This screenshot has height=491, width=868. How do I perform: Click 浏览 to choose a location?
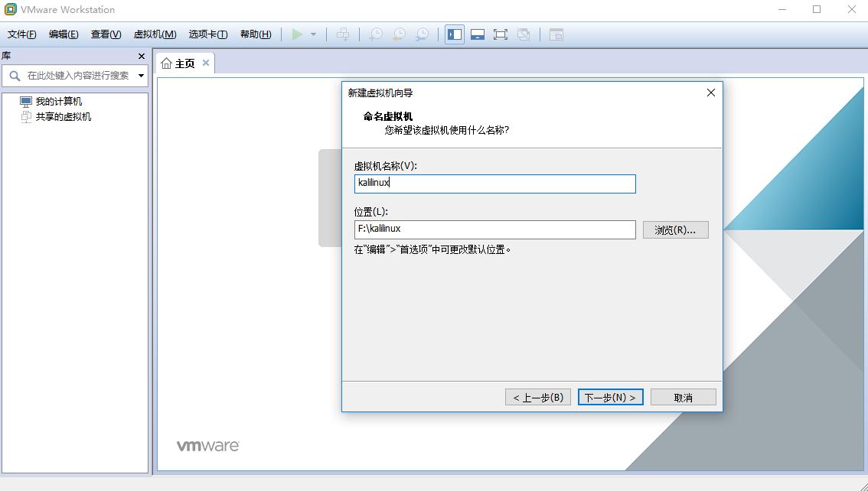(675, 229)
